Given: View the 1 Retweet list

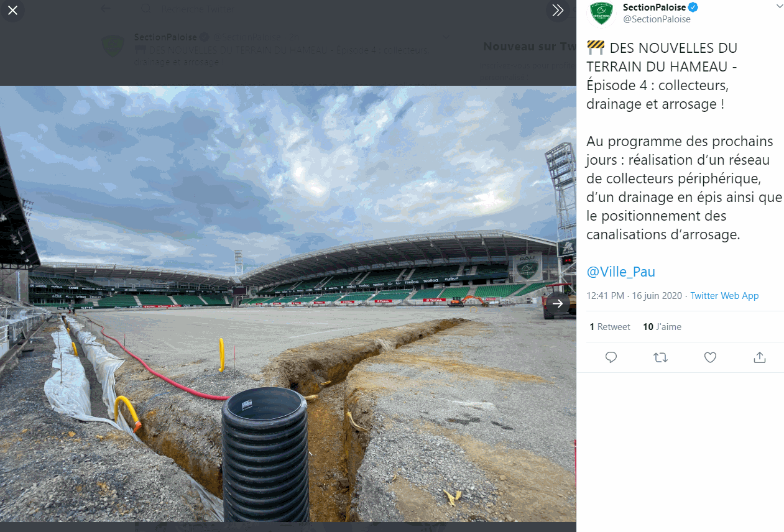Looking at the screenshot, I should pyautogui.click(x=609, y=327).
